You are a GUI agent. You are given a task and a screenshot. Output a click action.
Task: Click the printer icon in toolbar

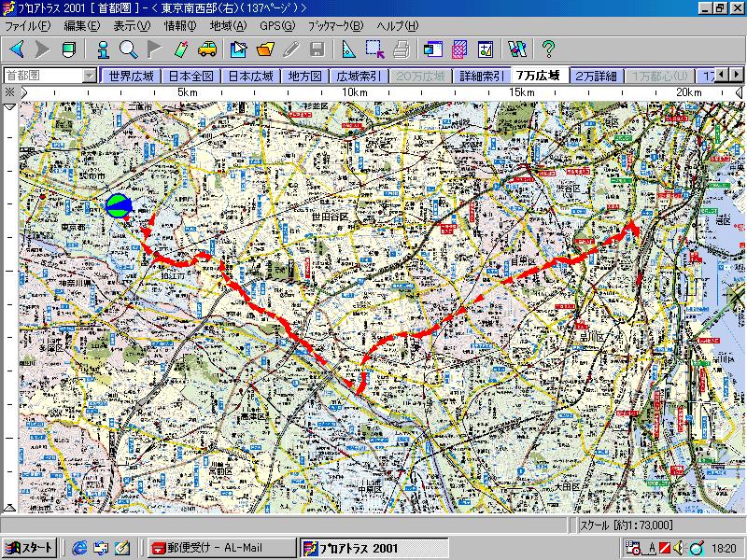[x=402, y=49]
